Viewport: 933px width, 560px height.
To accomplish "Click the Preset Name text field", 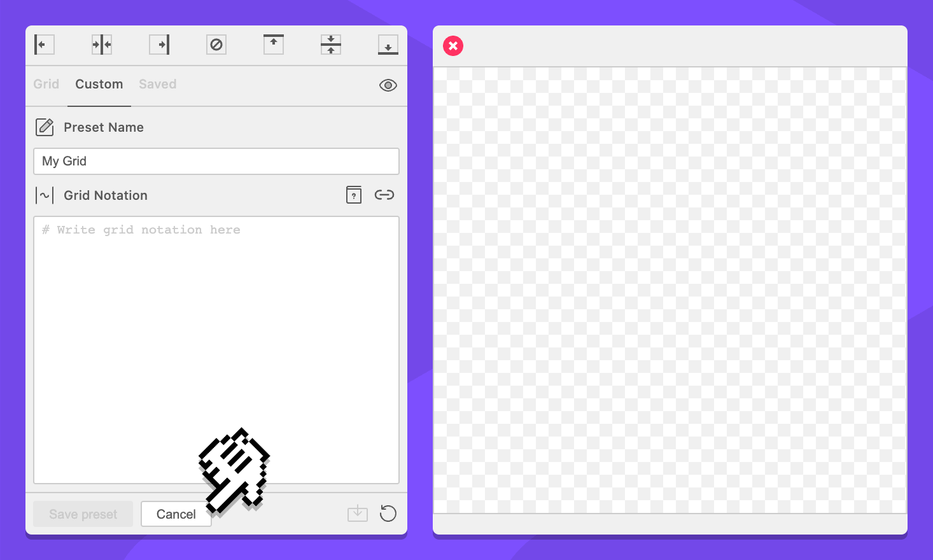I will click(x=216, y=162).
